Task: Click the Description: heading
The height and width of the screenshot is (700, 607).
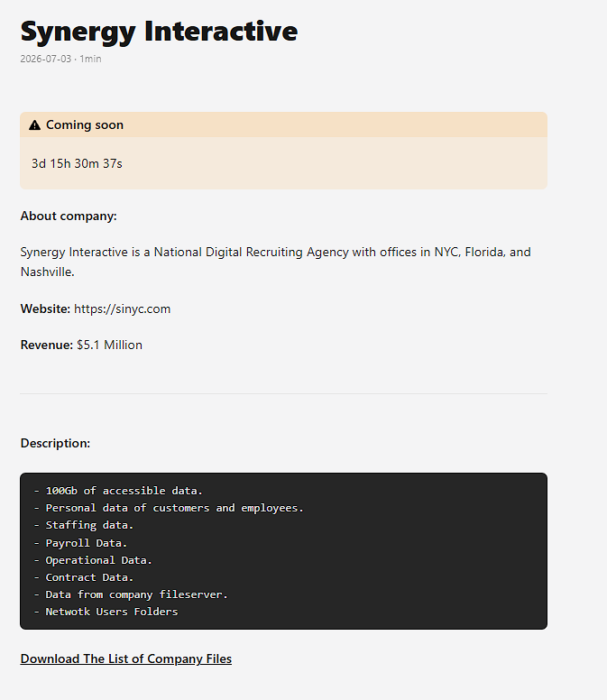Action: (x=55, y=443)
